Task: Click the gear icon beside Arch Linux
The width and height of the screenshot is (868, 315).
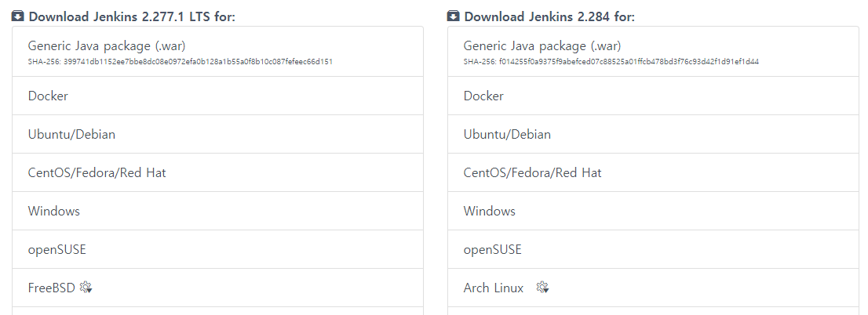Action: point(542,288)
